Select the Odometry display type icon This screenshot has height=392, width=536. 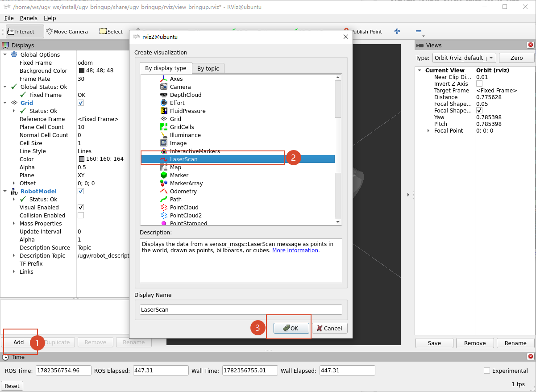click(164, 191)
